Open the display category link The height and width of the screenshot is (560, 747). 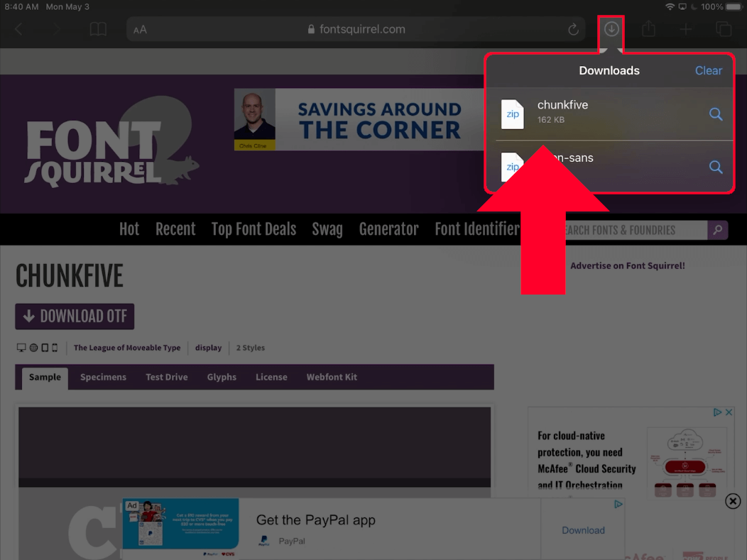(x=208, y=348)
